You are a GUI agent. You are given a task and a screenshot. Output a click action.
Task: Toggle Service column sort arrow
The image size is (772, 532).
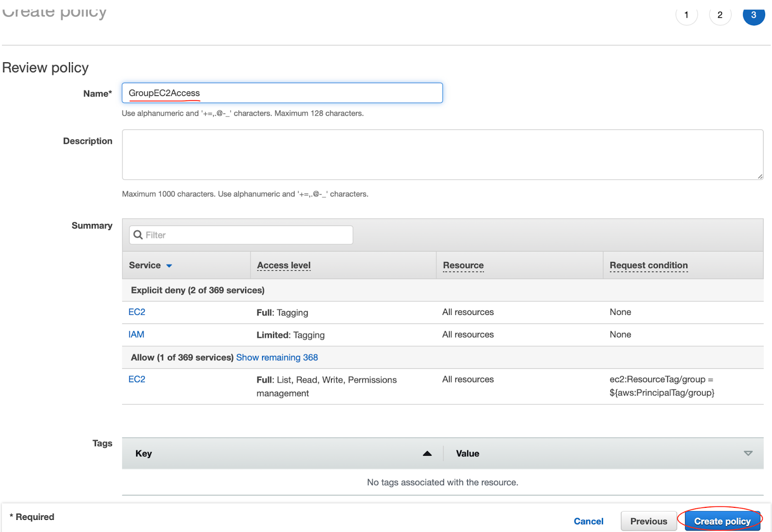click(x=169, y=266)
